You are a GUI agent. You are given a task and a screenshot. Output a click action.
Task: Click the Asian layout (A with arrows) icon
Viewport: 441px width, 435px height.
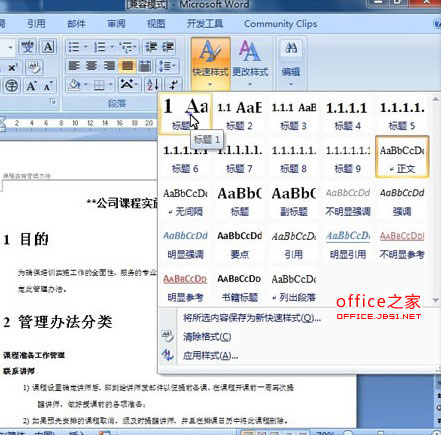[x=126, y=84]
